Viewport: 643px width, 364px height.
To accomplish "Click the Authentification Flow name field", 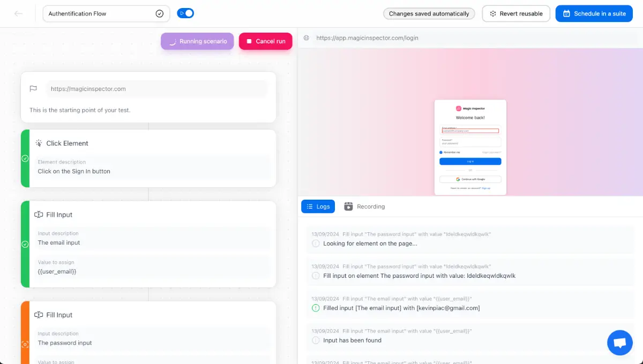I will pyautogui.click(x=106, y=14).
